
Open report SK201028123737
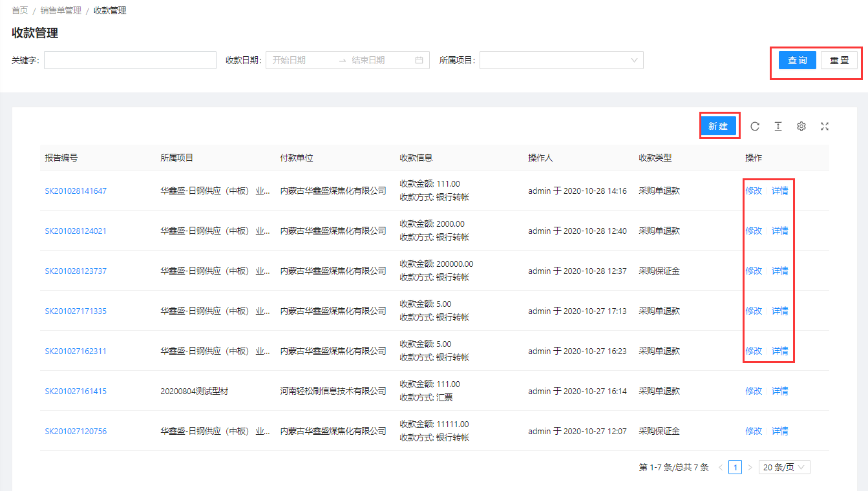pos(76,271)
